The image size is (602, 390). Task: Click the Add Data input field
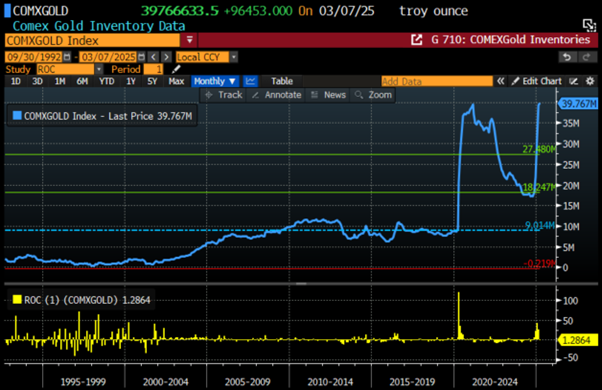click(x=437, y=81)
